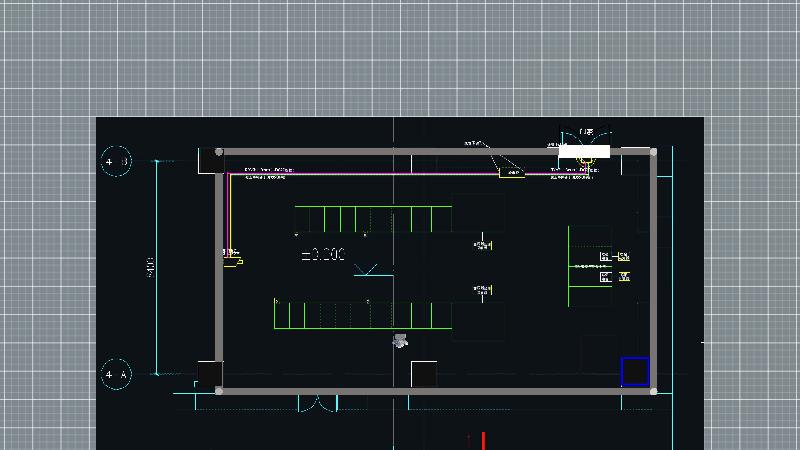
Task: Click the black column at bottom-left corner
Action: [x=209, y=374]
